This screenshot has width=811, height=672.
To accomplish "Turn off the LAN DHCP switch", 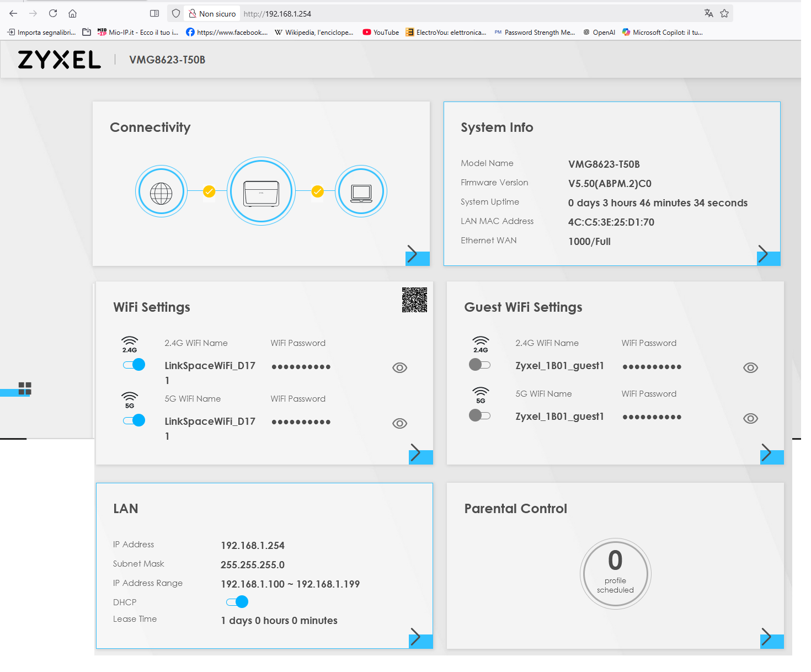I will 237,602.
